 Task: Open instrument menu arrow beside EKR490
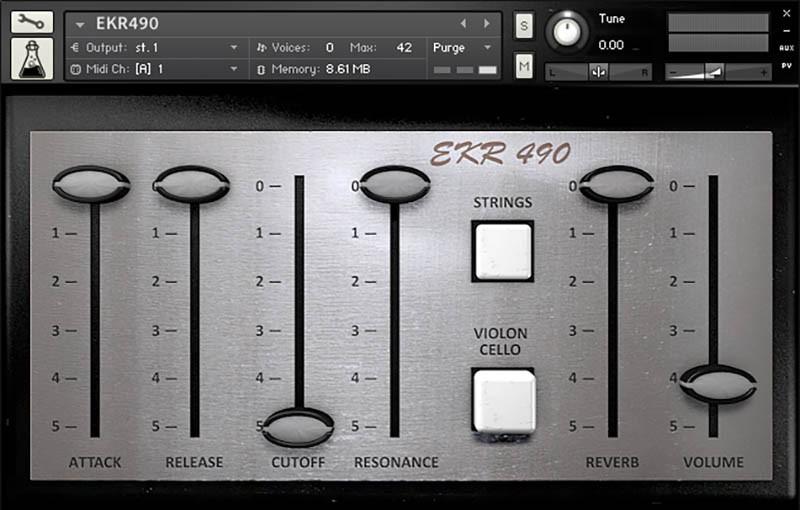coord(80,24)
